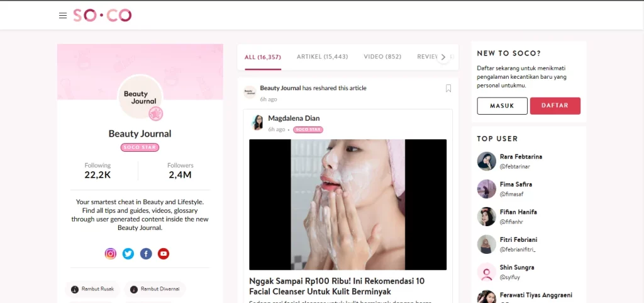
Task: Click the NEW TO SOCO? heading
Action: [x=509, y=54]
